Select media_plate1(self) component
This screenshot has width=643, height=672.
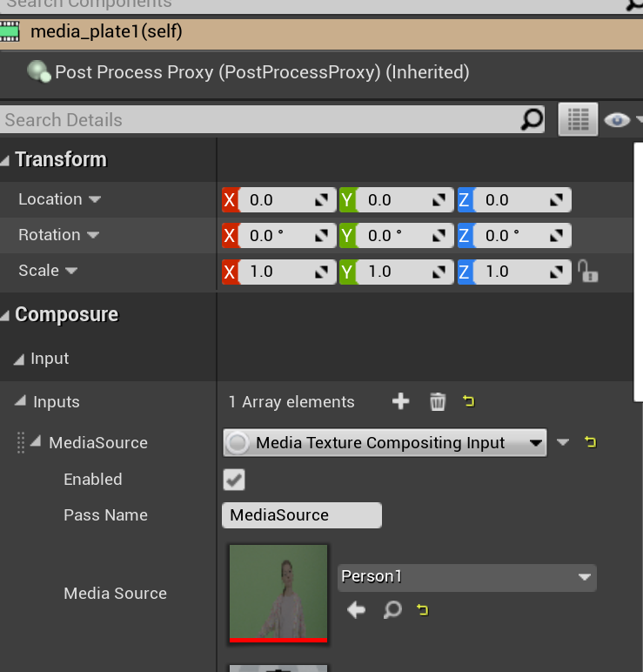click(106, 33)
